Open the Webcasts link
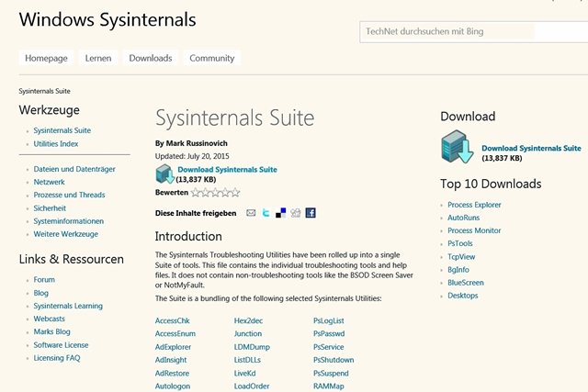The image size is (588, 392). 49,319
